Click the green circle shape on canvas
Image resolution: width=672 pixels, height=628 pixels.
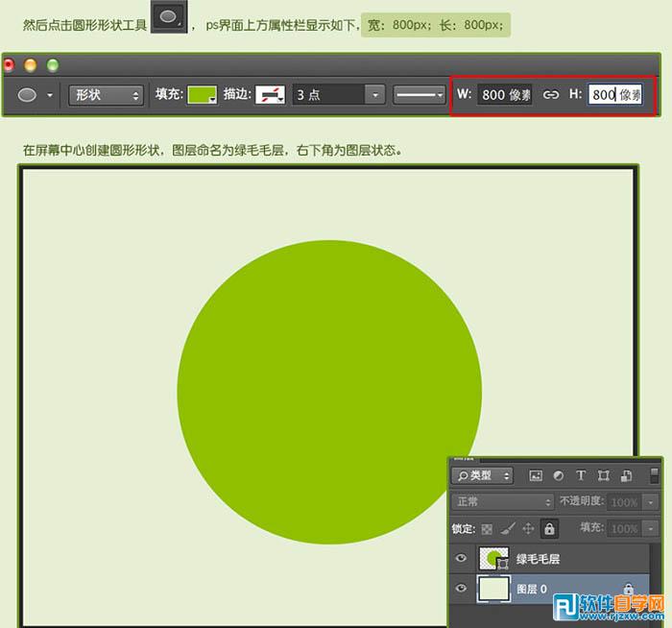point(329,392)
